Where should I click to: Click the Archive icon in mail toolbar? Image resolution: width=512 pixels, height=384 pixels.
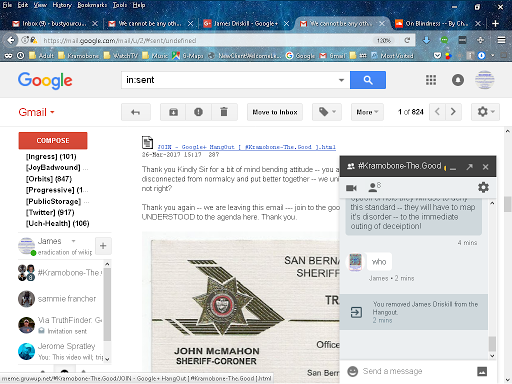click(x=173, y=112)
